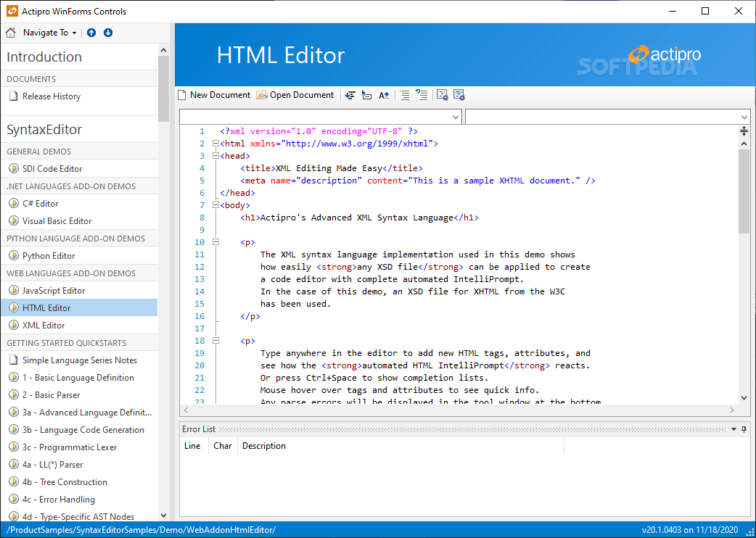
Task: Create a New Document
Action: point(214,95)
